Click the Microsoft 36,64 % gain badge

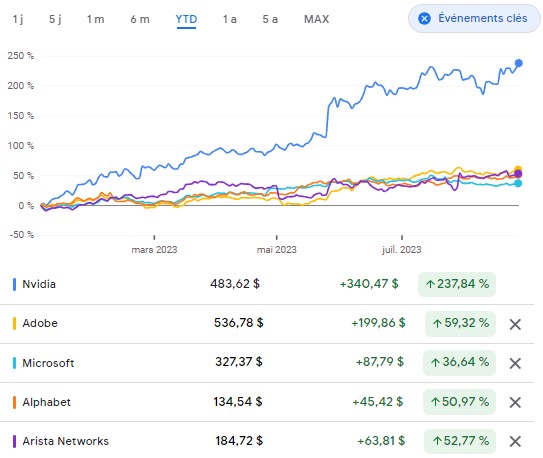point(459,363)
